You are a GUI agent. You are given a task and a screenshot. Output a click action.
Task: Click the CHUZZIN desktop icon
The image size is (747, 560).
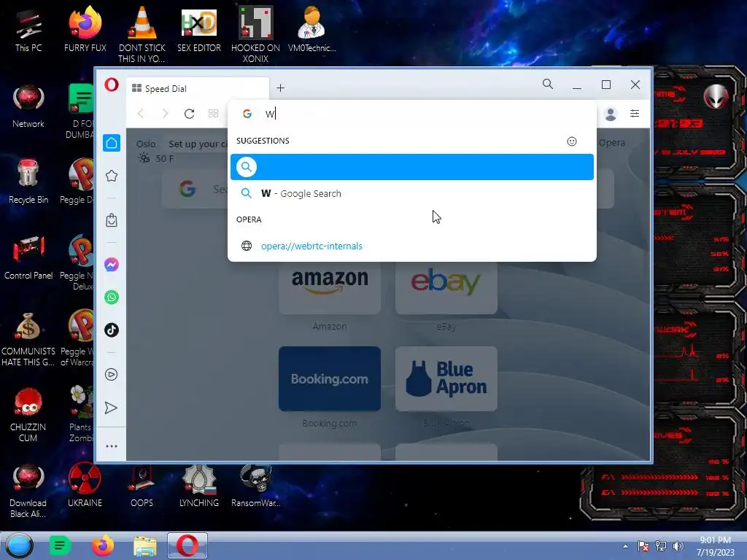click(28, 415)
